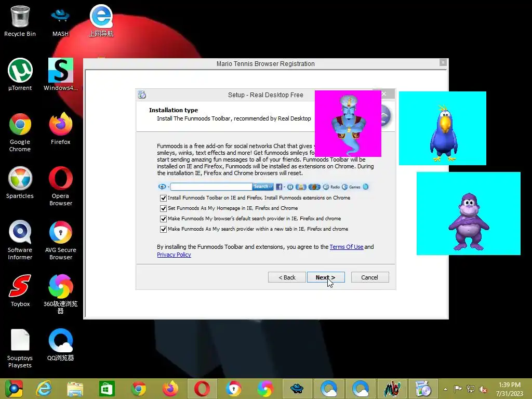
Task: Select the Souptoys Playsets file icon
Action: [20, 349]
